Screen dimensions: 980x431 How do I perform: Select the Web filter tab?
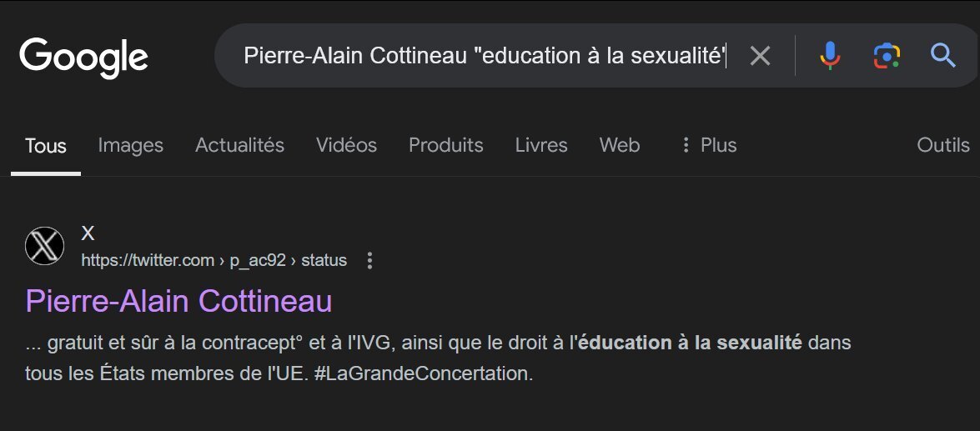[620, 146]
